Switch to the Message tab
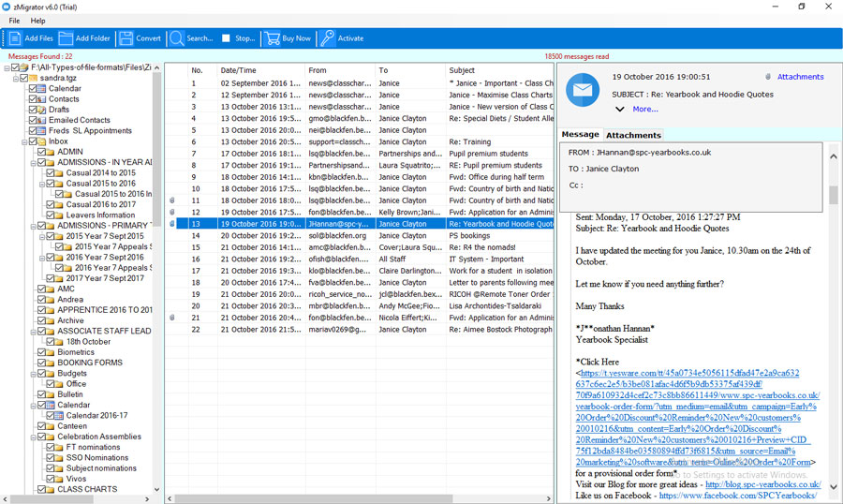Screen dimensions: 843x504 point(580,135)
